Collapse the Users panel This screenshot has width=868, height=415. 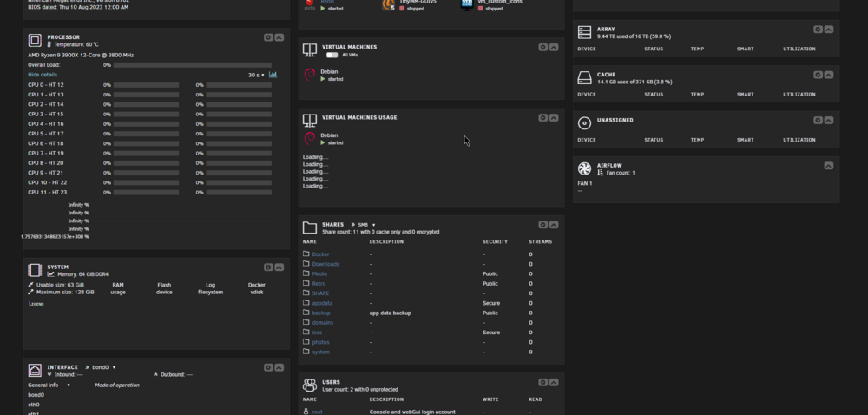[x=554, y=382]
